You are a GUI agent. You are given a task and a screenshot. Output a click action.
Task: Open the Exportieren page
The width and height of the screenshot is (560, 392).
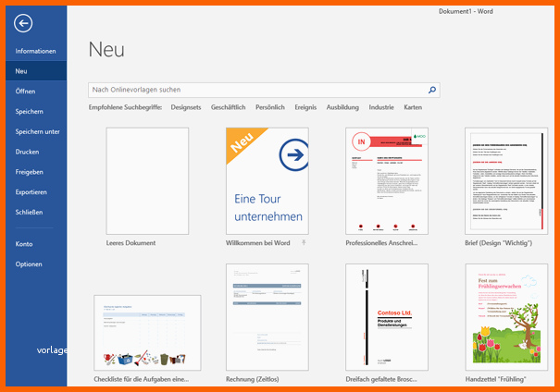pos(36,192)
